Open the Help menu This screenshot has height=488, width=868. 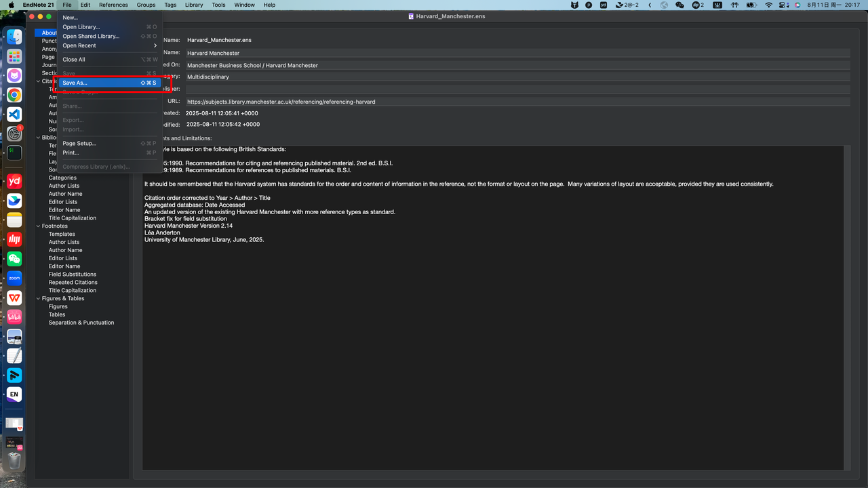(269, 5)
